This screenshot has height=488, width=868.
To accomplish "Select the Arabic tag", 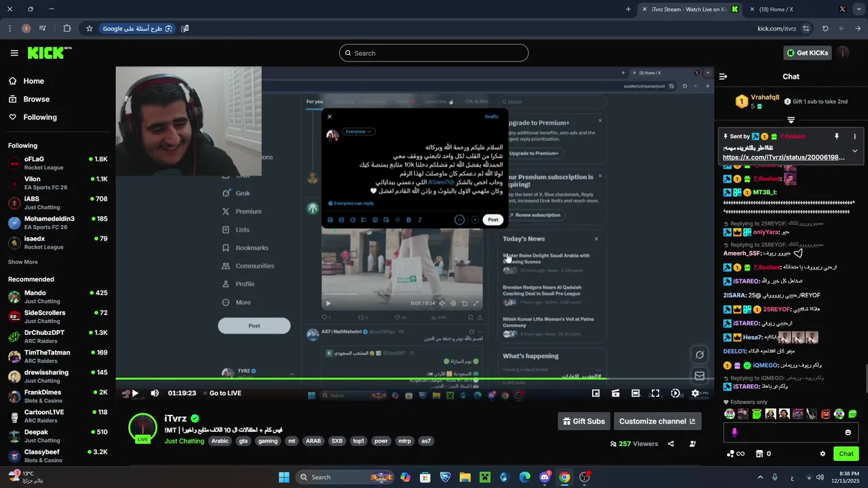I will (220, 441).
